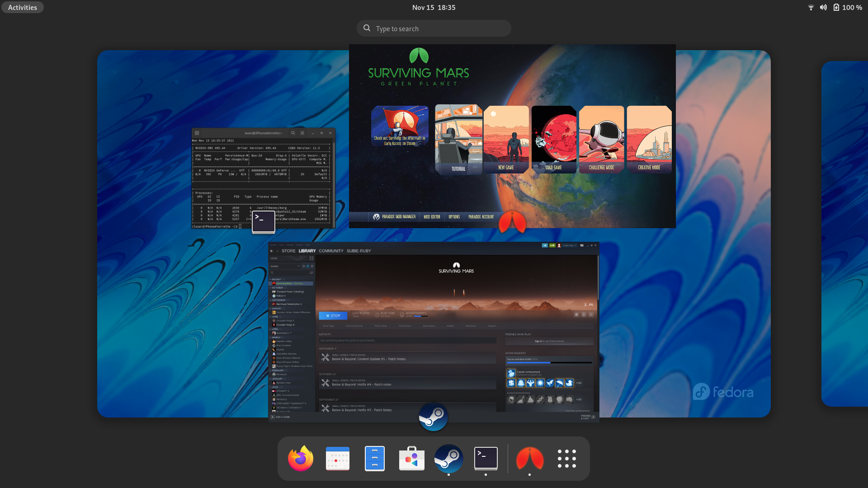Click the Activities button
Screen dimensions: 868x488
(23, 7)
